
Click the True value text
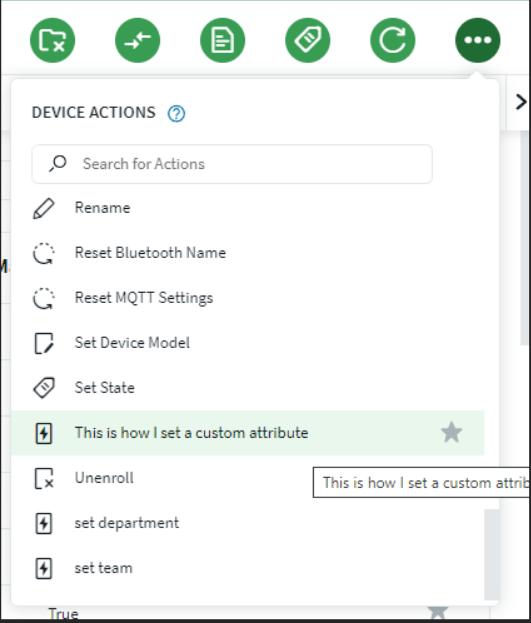(64, 614)
